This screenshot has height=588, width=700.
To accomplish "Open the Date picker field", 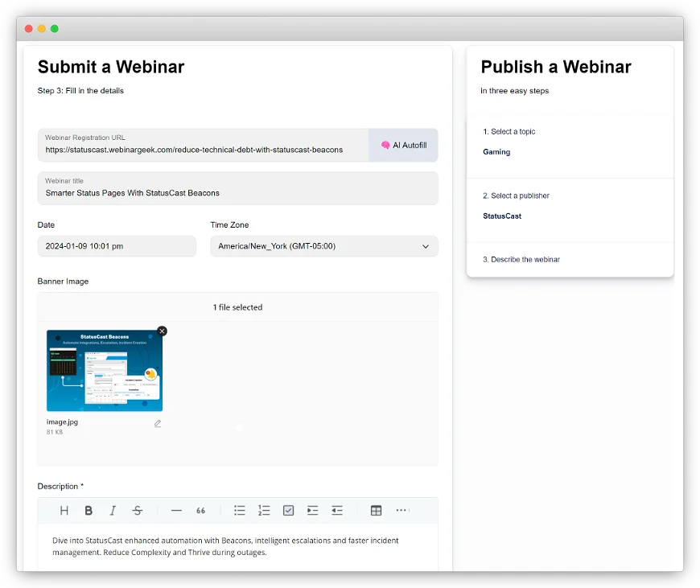I will 117,246.
